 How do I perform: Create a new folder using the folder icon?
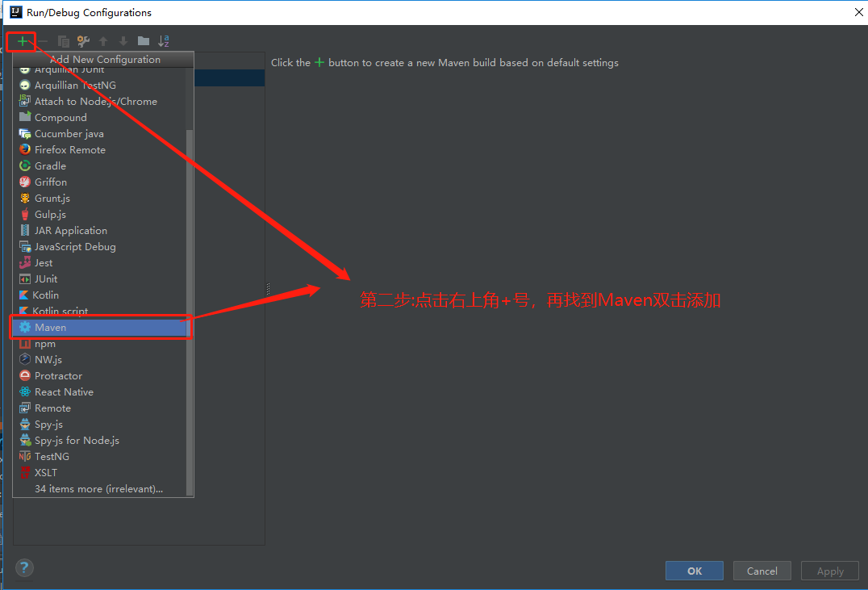pyautogui.click(x=143, y=41)
